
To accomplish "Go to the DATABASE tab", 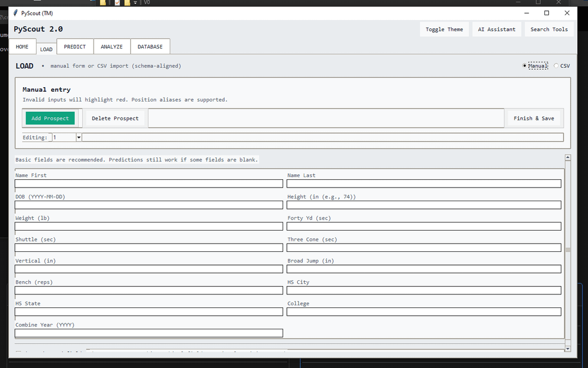I will click(150, 47).
